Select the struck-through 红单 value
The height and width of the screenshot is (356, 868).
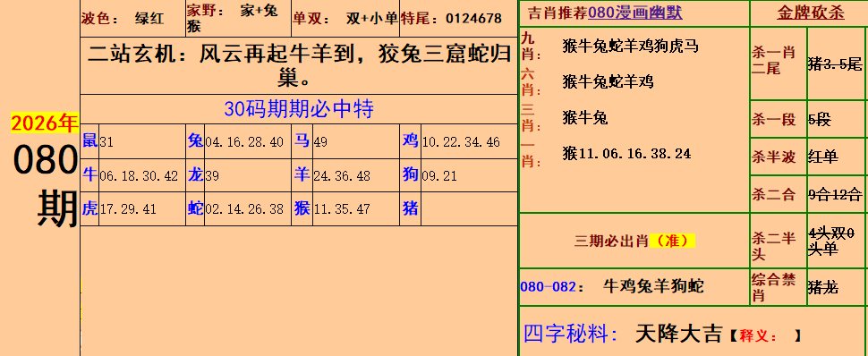coord(823,157)
